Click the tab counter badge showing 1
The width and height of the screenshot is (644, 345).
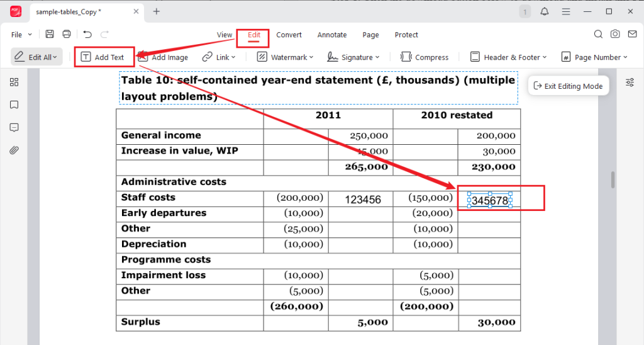[x=525, y=11]
